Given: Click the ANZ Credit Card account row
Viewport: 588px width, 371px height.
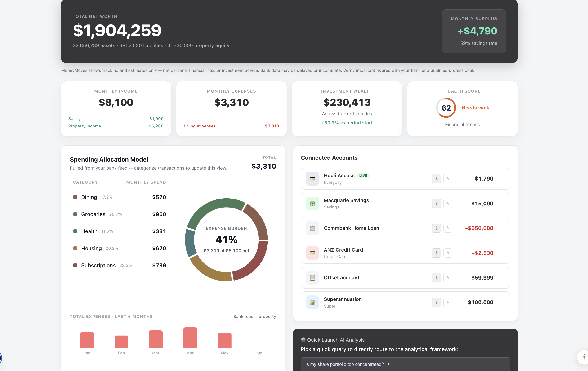Looking at the screenshot, I should point(405,253).
